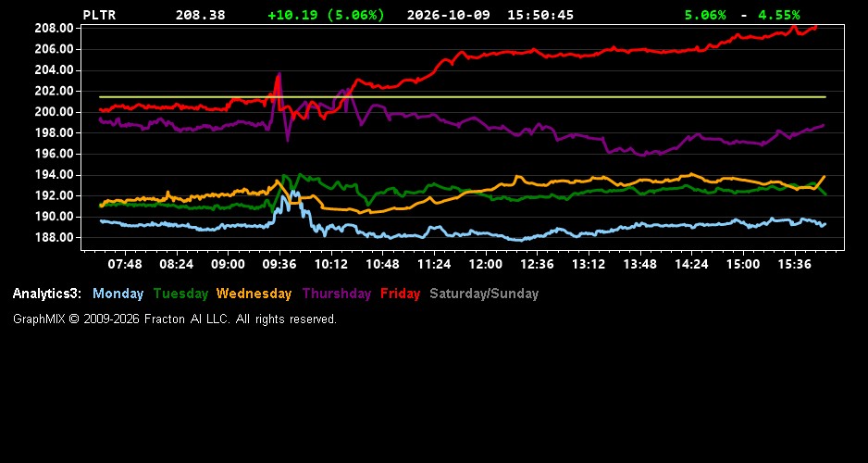This screenshot has height=463, width=868.
Task: Click the 13:48 time axis label
Action: click(x=640, y=264)
